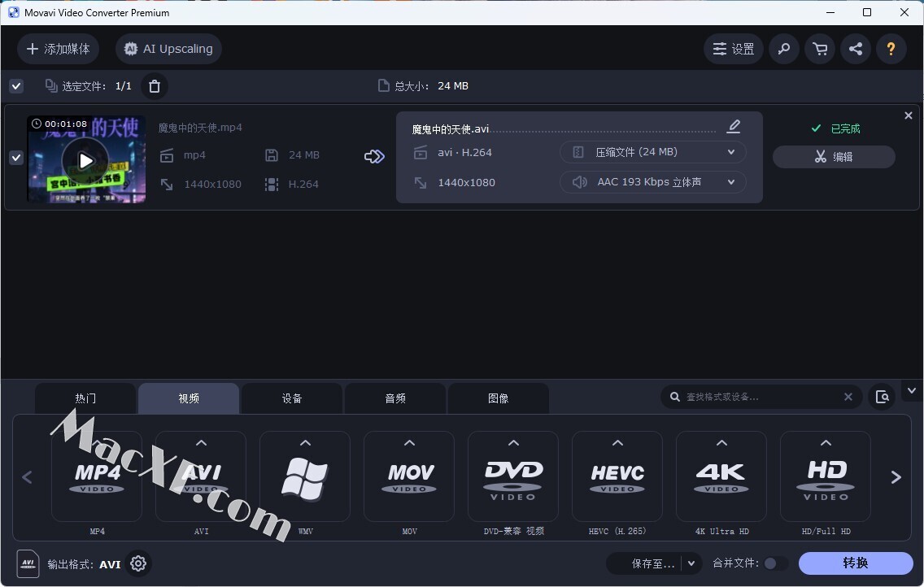Show more formats with the right arrow
The width and height of the screenshot is (924, 587).
pos(896,477)
